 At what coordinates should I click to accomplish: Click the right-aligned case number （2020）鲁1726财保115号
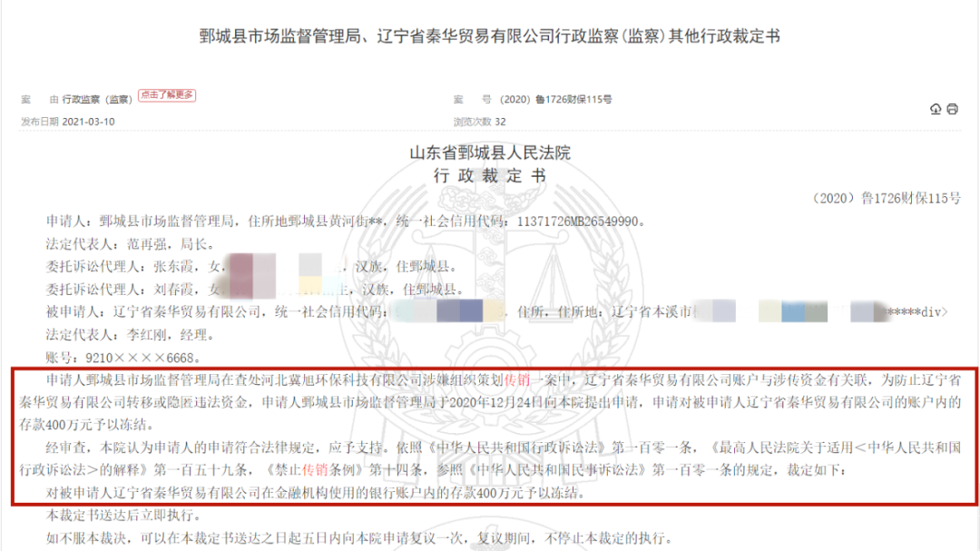[x=885, y=198]
